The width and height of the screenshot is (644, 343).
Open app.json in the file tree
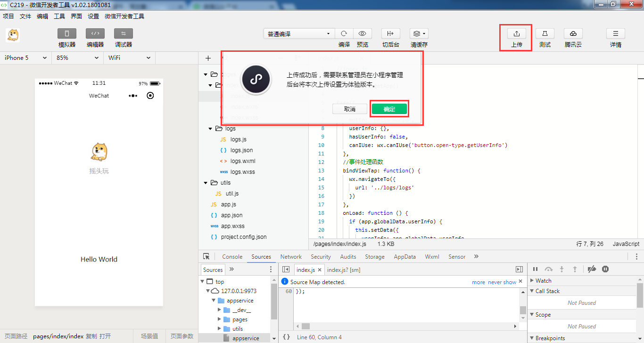(231, 215)
